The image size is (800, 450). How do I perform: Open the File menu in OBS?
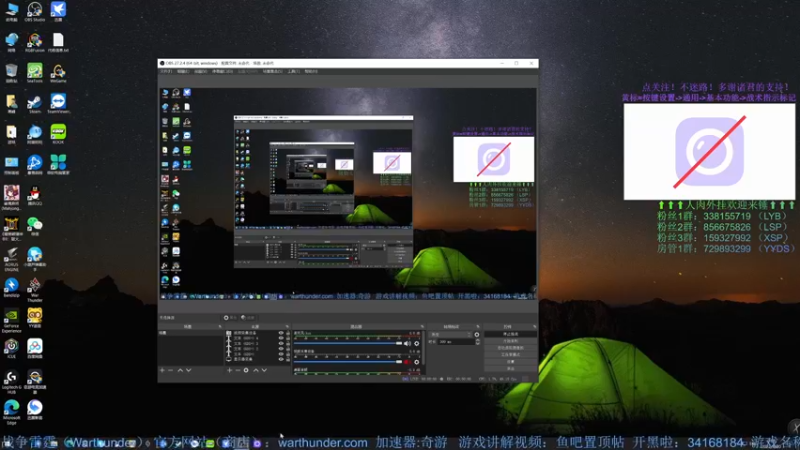point(166,71)
